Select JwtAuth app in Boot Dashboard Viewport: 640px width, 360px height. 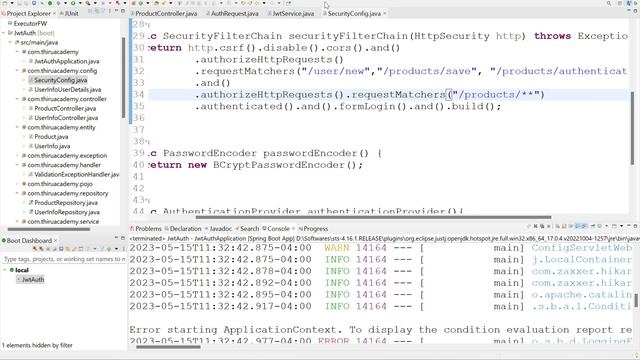[30, 280]
